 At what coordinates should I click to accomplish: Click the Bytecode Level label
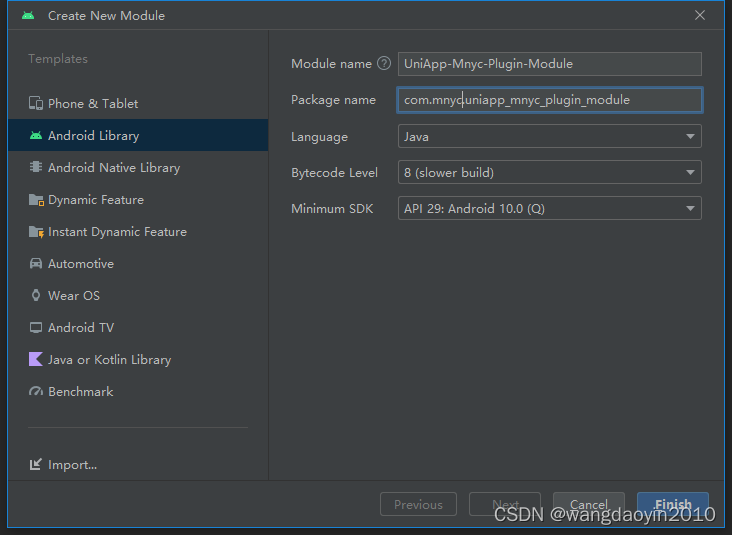point(334,173)
